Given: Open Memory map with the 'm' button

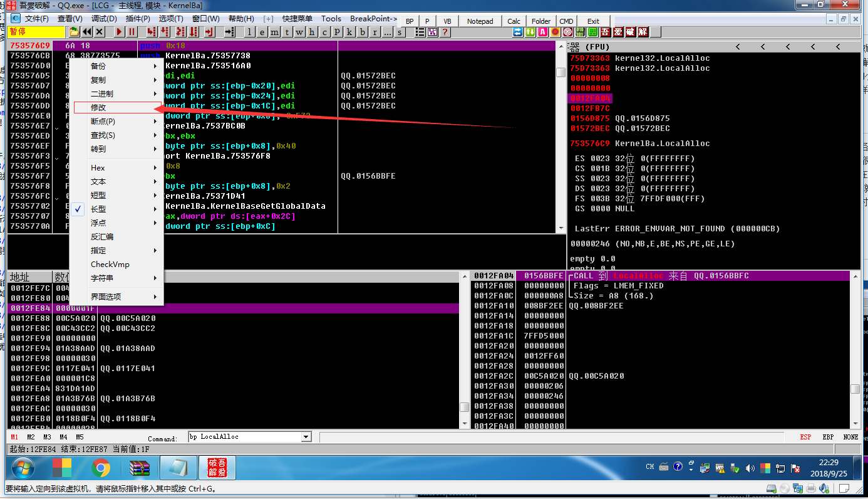Looking at the screenshot, I should coord(274,32).
